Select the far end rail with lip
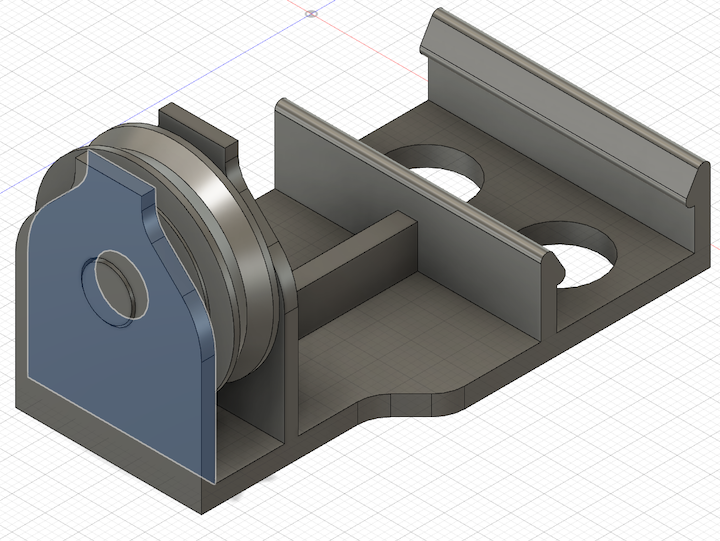Screen dimensions: 720x541 (565, 119)
